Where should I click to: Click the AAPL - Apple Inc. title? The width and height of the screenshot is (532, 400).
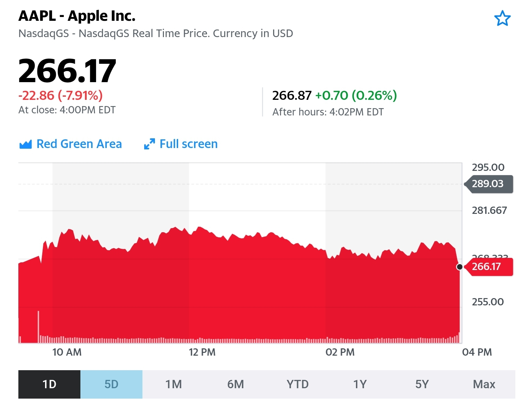click(x=77, y=16)
